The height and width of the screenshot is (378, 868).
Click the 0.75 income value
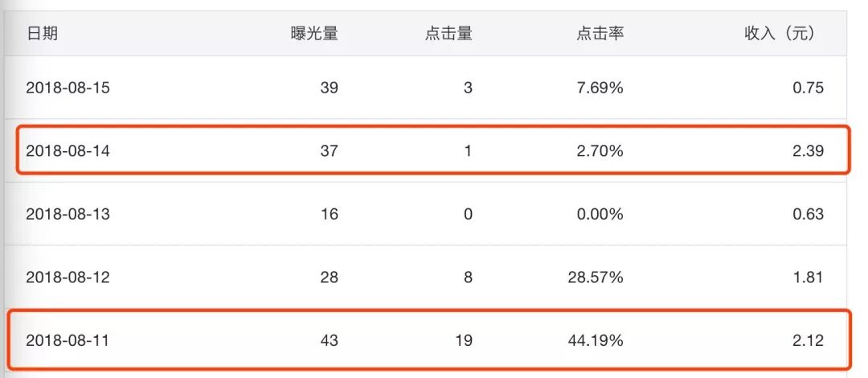click(808, 88)
